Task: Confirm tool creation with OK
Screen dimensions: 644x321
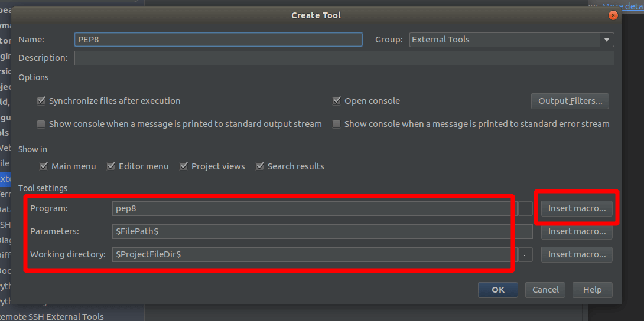Action: tap(498, 290)
